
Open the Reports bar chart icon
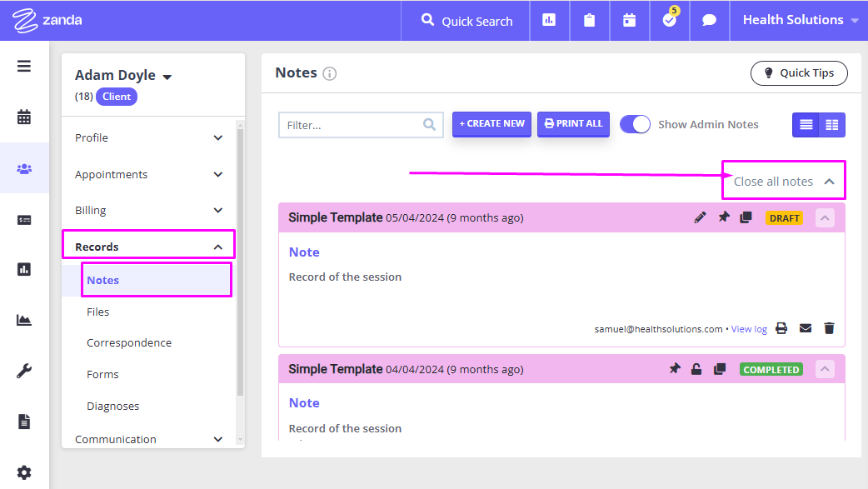(549, 20)
